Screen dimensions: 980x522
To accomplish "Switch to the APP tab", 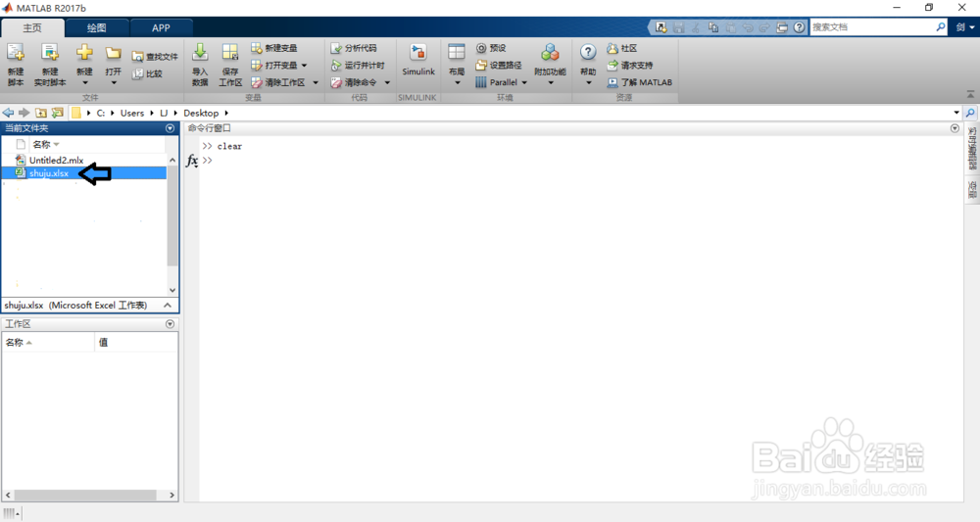I will [x=161, y=28].
